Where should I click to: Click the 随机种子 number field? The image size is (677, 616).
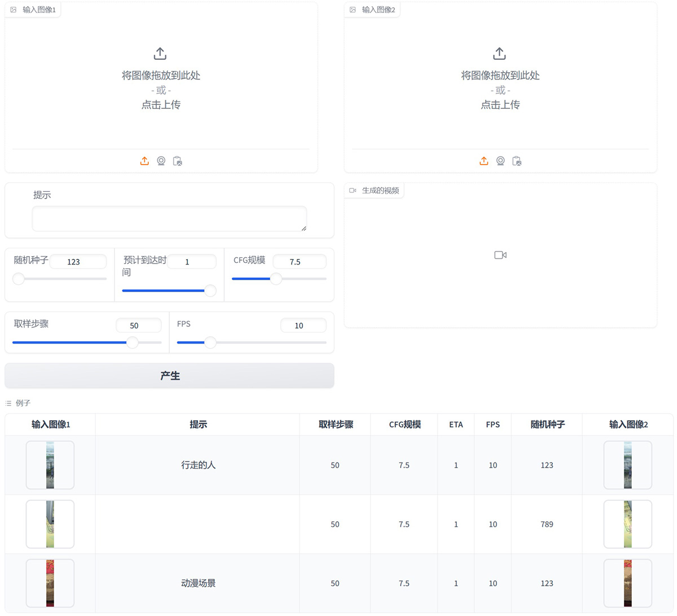(x=78, y=262)
